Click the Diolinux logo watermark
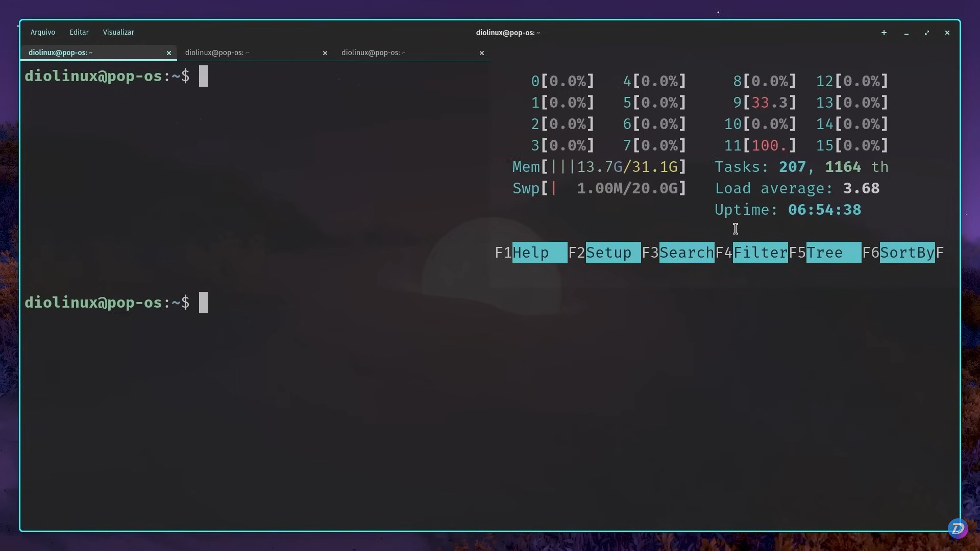 (x=958, y=529)
